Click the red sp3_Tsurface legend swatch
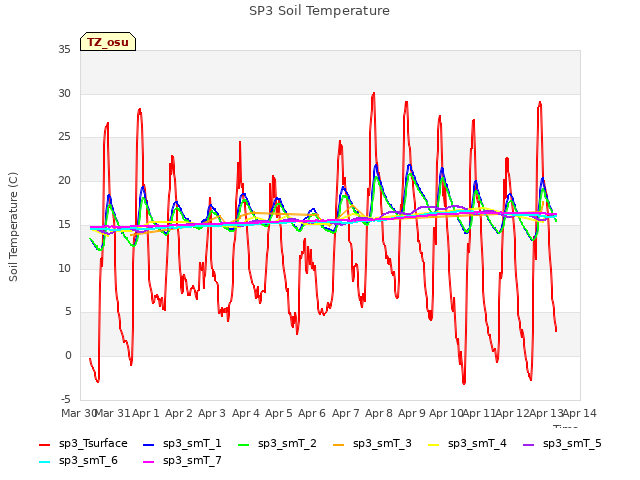The width and height of the screenshot is (640, 480). tap(44, 444)
